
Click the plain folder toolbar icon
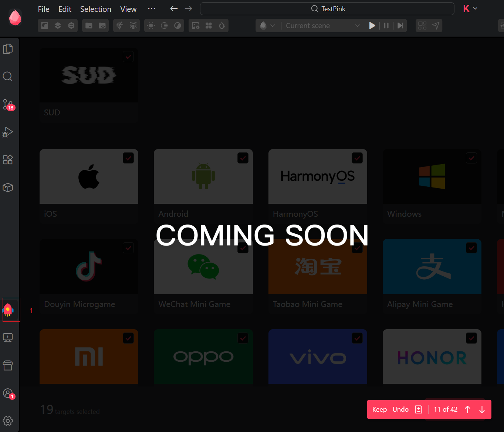[89, 26]
